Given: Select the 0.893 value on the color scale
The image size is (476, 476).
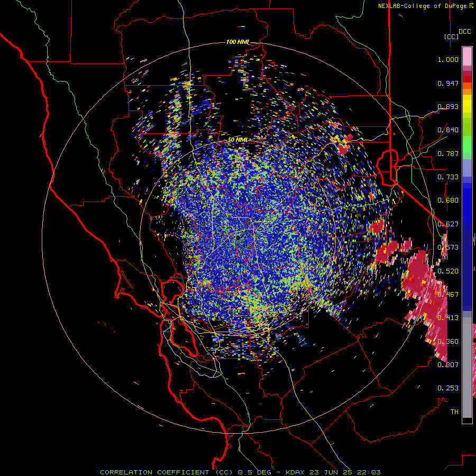Looking at the screenshot, I should tap(448, 106).
